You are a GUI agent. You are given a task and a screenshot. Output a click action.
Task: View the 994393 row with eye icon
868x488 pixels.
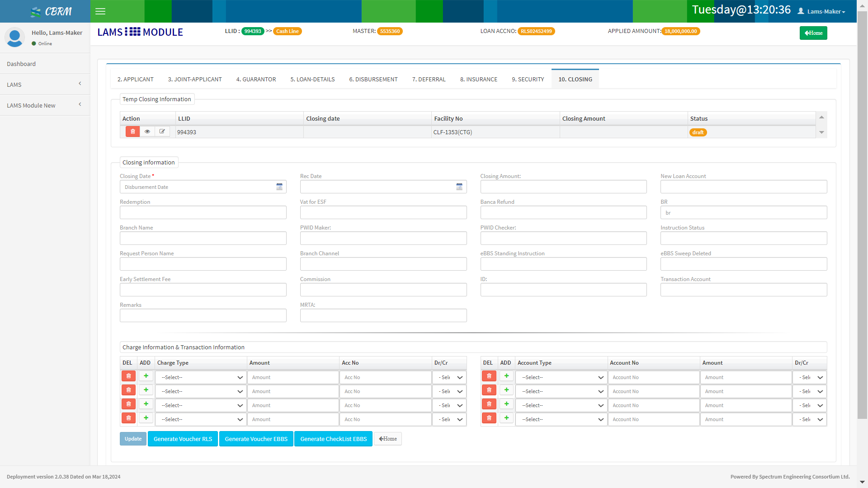pyautogui.click(x=147, y=131)
